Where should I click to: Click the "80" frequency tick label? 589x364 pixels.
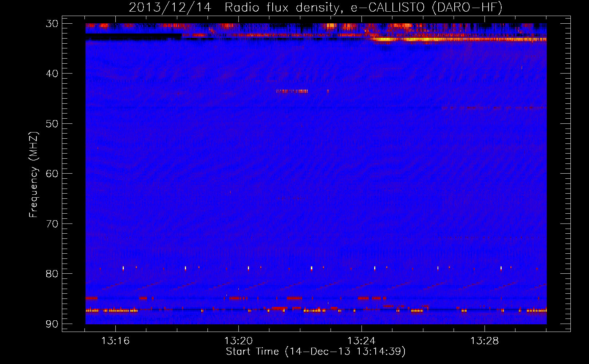click(x=52, y=274)
